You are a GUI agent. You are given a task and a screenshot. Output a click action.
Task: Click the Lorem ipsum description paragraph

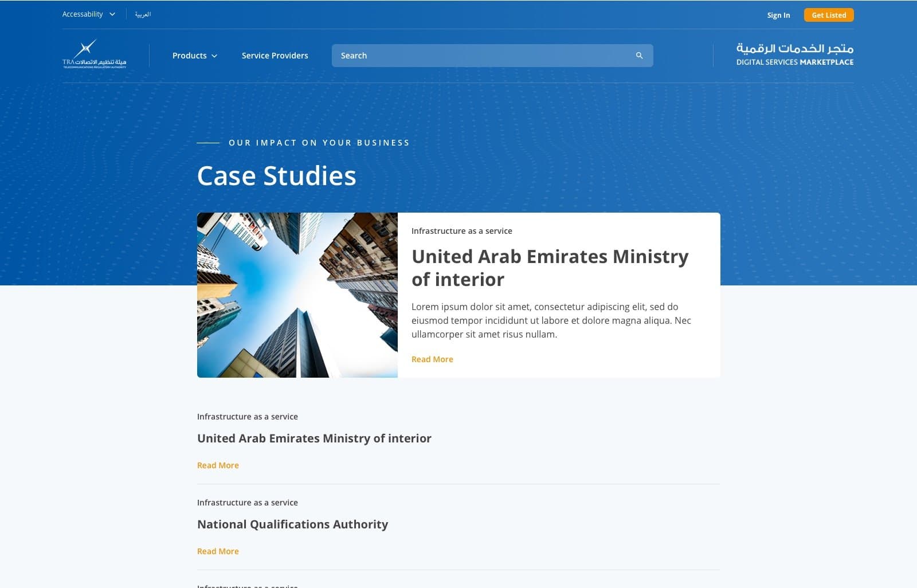(551, 320)
